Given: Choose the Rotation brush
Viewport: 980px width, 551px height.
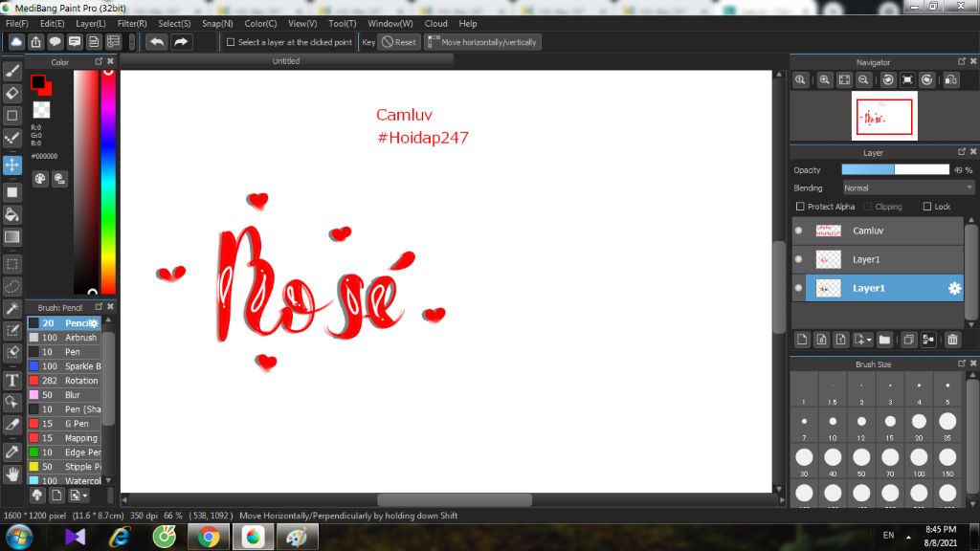Looking at the screenshot, I should click(x=64, y=381).
